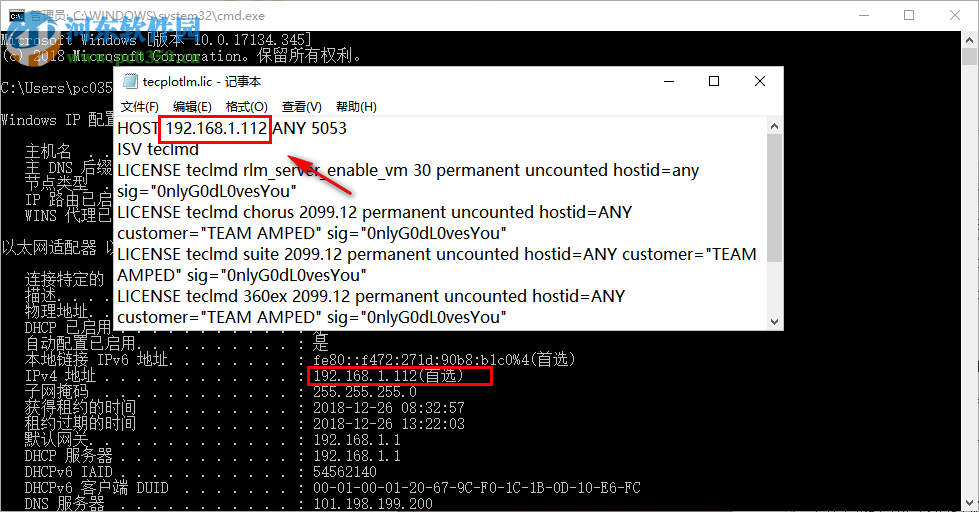Minimize the tecplotlm.lic Notepad window
Image resolution: width=979 pixels, height=512 pixels.
tap(669, 81)
